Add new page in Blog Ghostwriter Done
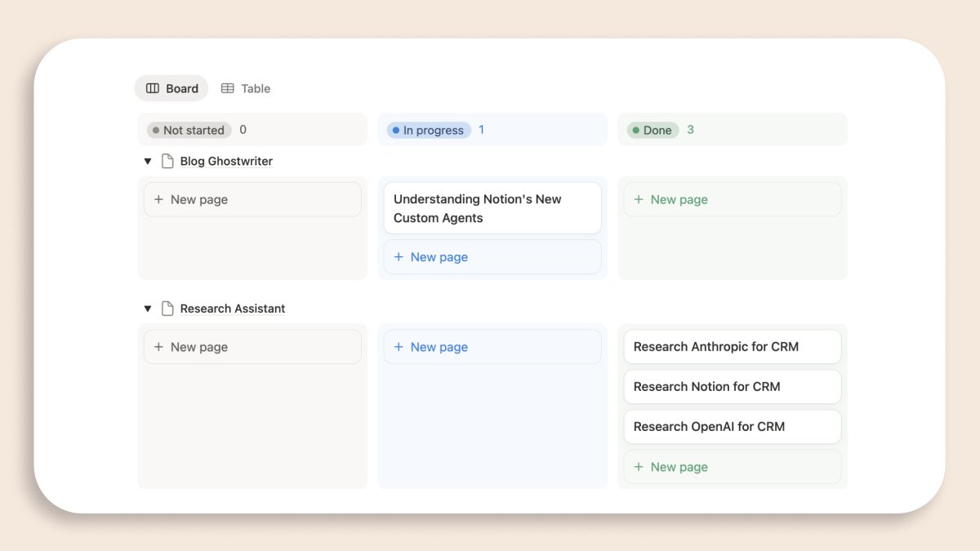 click(733, 199)
